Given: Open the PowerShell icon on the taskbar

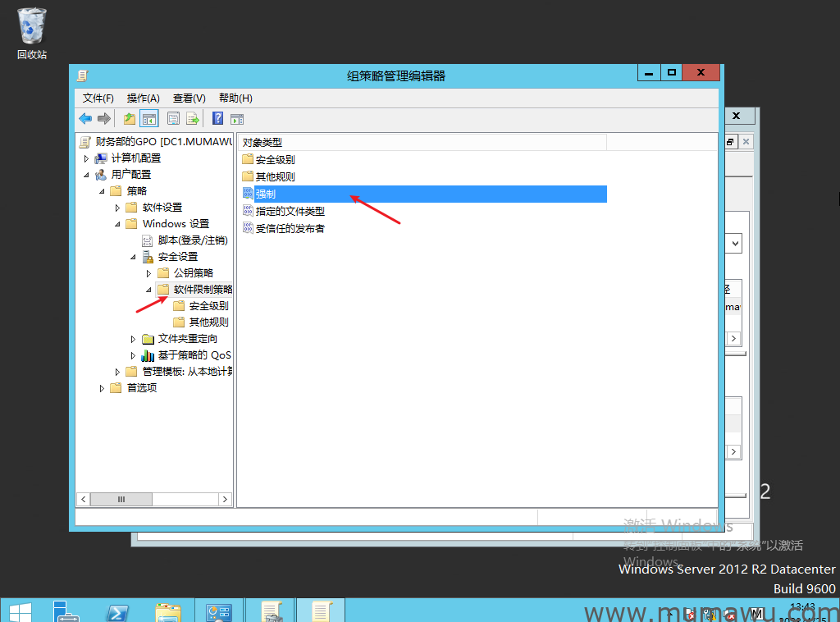Looking at the screenshot, I should pos(117,611).
